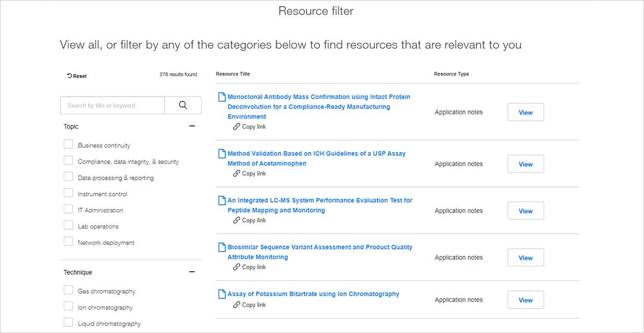Check the Ion chromatography filter
Screen dimensions: 644x333
[x=68, y=306]
